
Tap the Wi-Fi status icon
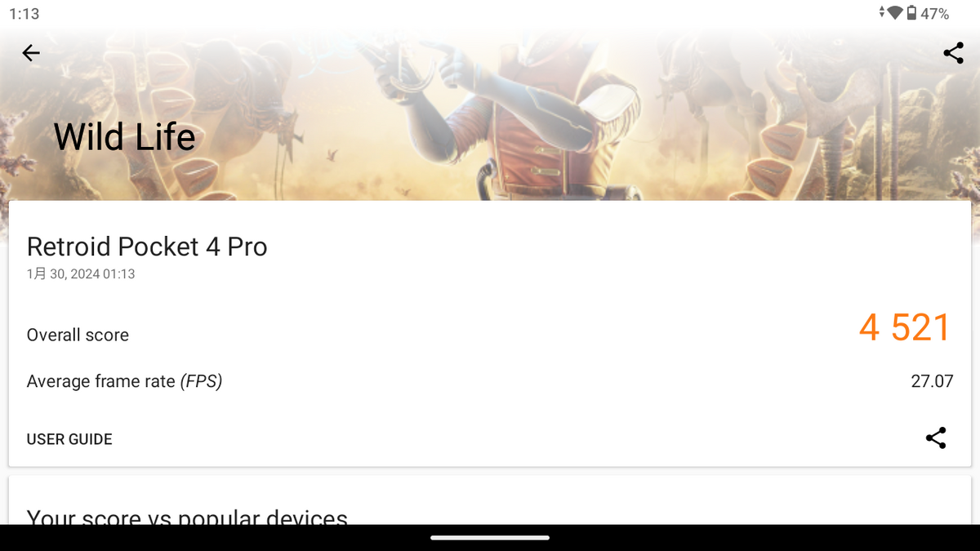(x=894, y=13)
